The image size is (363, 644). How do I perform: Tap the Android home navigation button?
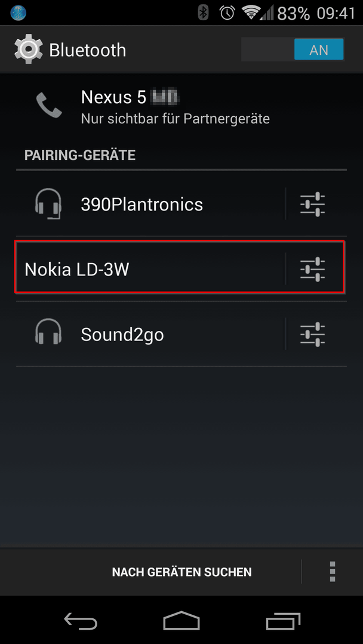pyautogui.click(x=181, y=621)
